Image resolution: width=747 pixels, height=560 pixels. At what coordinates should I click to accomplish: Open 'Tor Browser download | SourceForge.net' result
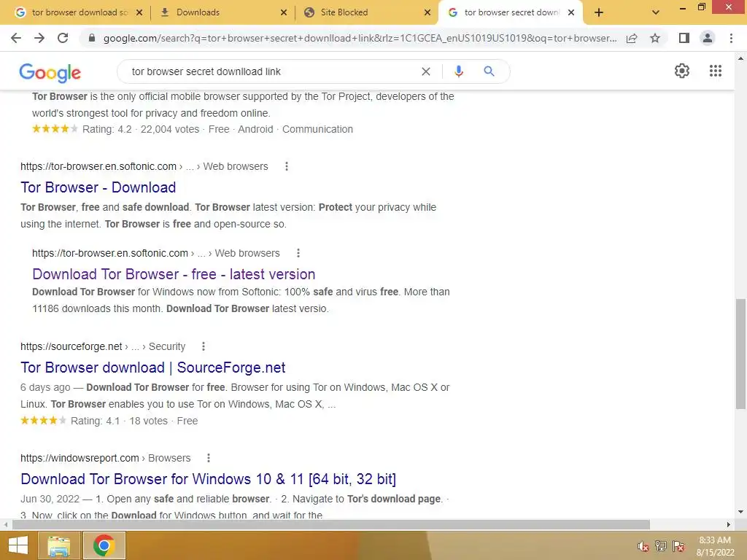tap(153, 367)
